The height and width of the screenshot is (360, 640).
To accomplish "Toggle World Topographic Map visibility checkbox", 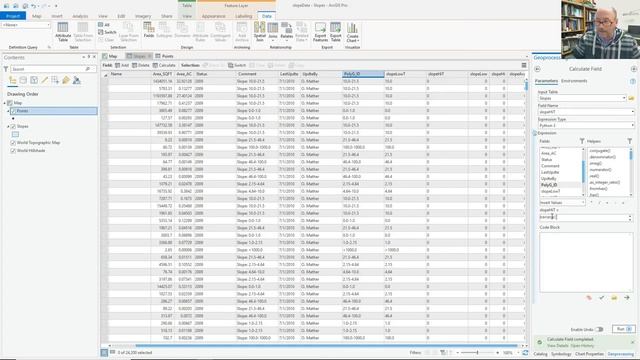I will (13, 143).
